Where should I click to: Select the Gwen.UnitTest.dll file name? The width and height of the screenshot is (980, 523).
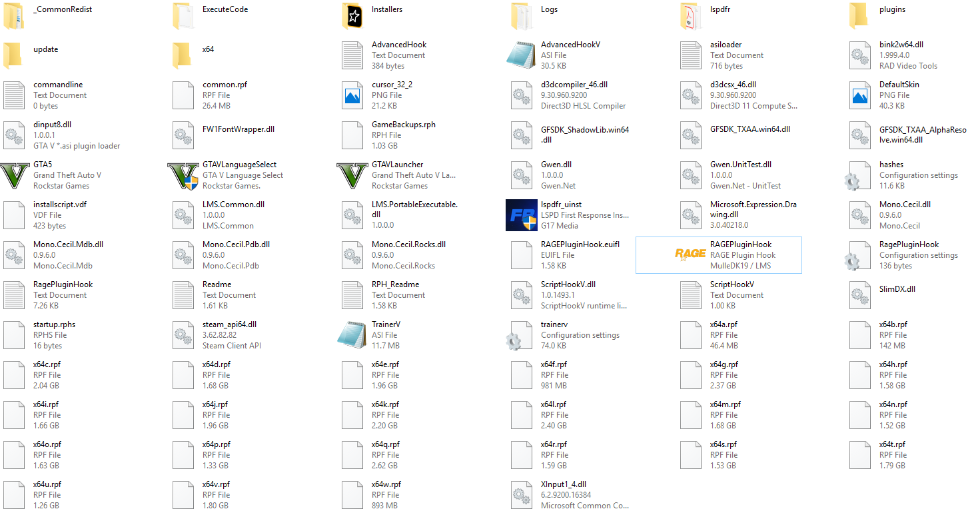(x=741, y=165)
